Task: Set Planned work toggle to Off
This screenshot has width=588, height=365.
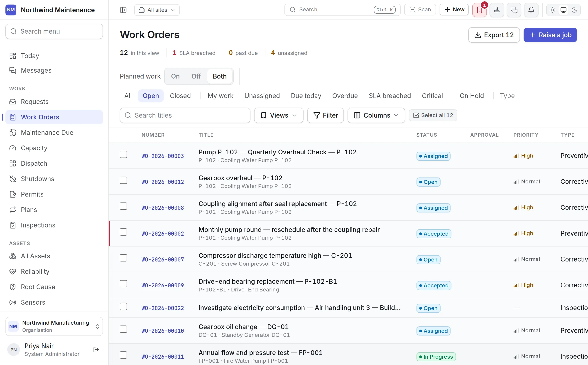Action: (x=196, y=76)
